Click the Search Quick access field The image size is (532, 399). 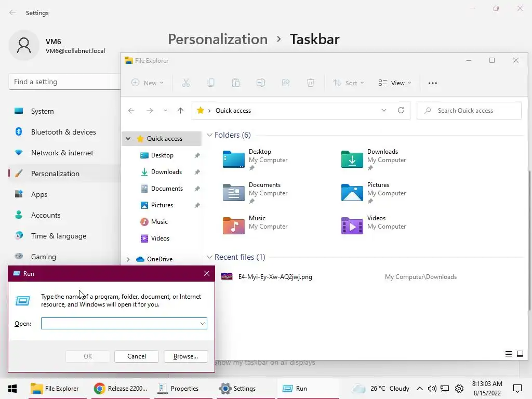tap(469, 111)
